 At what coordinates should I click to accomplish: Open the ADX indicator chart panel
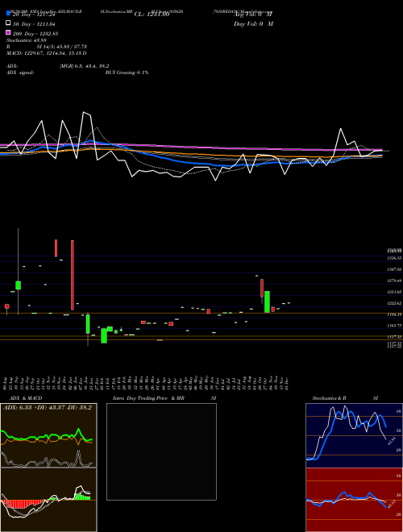[48, 435]
